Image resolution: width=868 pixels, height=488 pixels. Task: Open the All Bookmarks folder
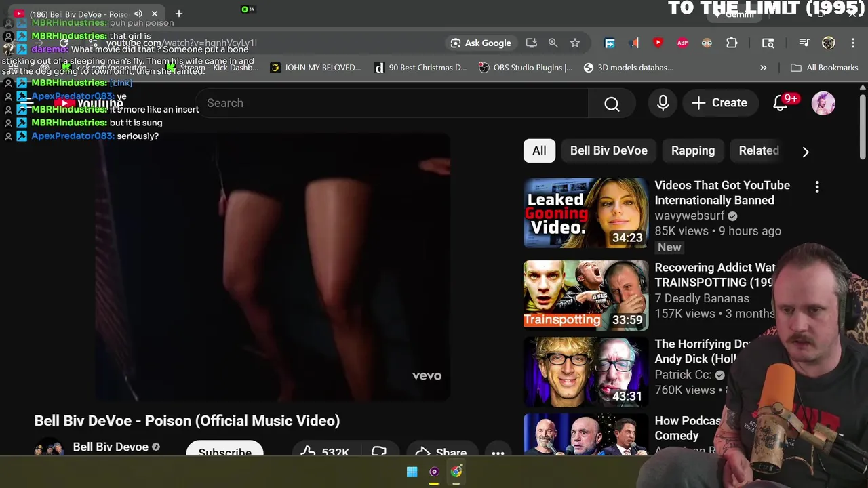coord(825,68)
